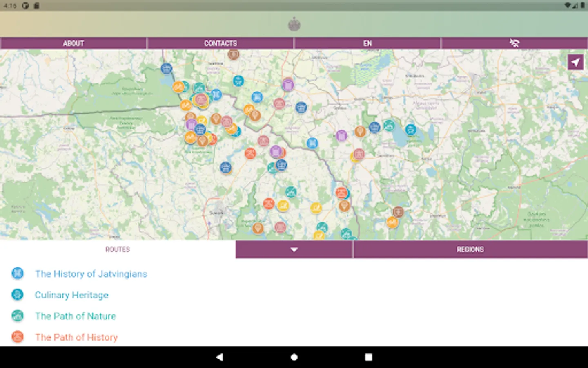Viewport: 588px width, 368px height.
Task: Select lone dark-blue pot marker in southwest area
Action: [x=225, y=167]
